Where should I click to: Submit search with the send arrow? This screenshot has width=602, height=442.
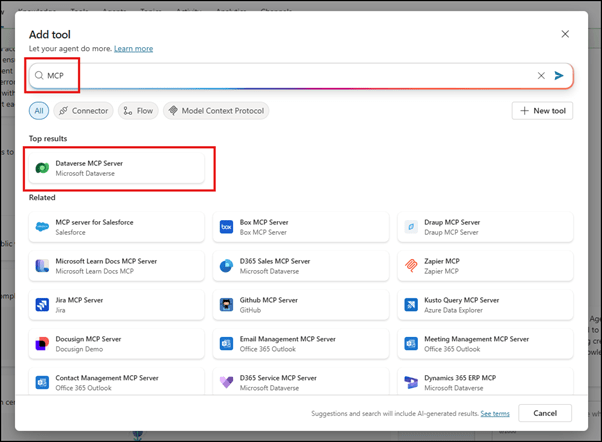click(x=559, y=76)
